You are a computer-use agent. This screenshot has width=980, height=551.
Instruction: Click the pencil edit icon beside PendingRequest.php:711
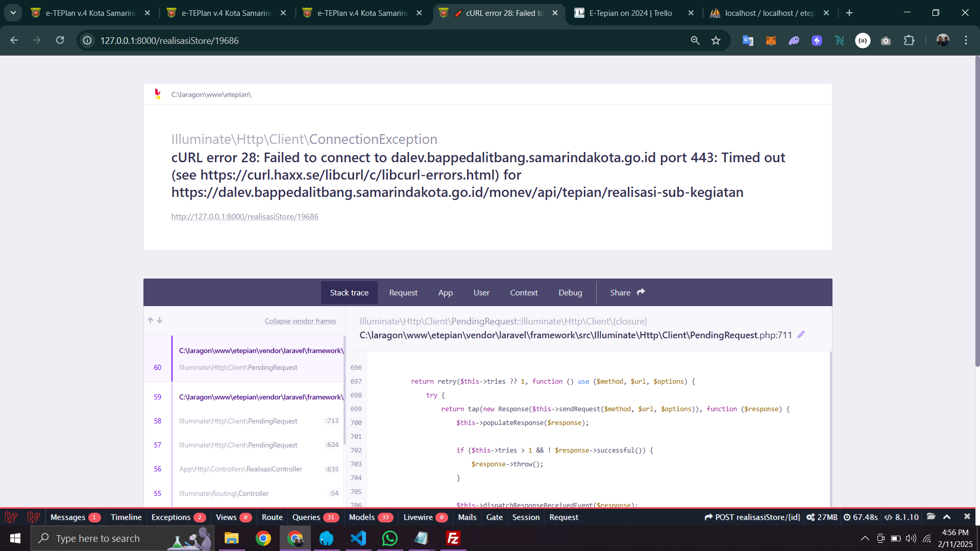pyautogui.click(x=801, y=335)
